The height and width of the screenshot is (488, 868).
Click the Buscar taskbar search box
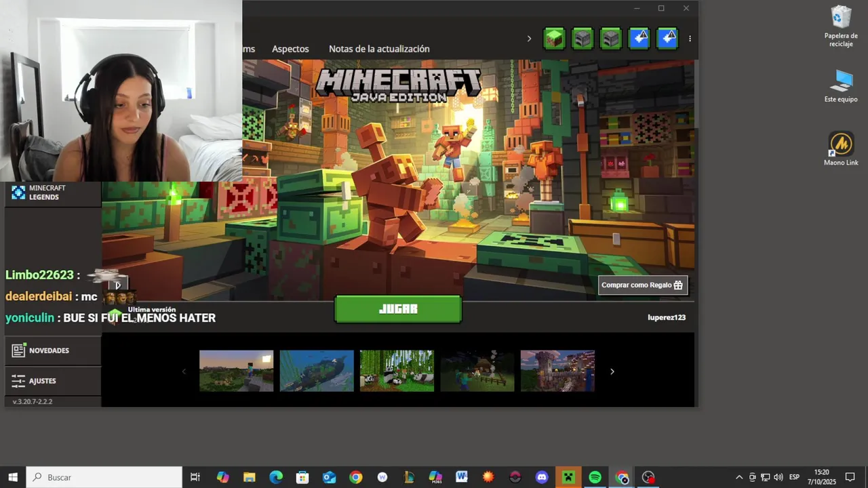104,477
